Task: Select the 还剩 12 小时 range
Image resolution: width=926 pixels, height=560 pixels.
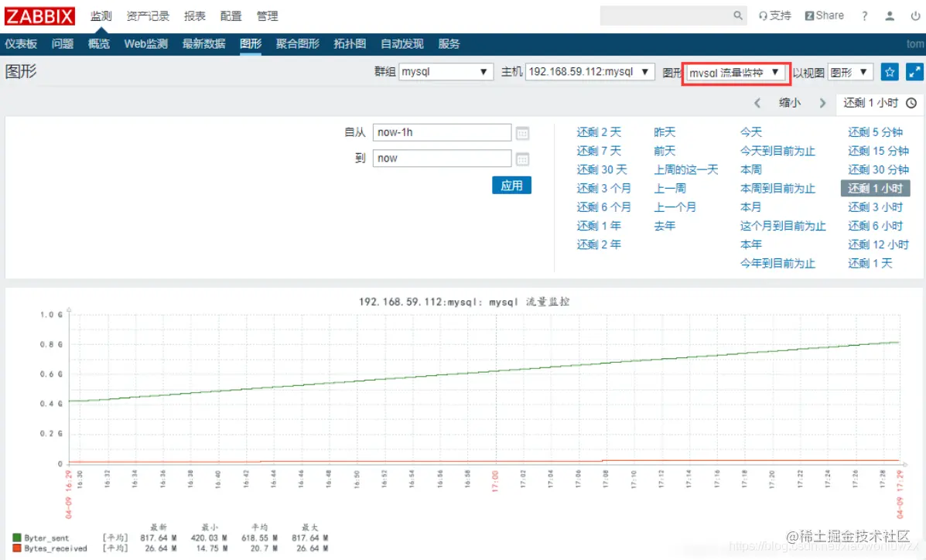Action: [x=878, y=244]
